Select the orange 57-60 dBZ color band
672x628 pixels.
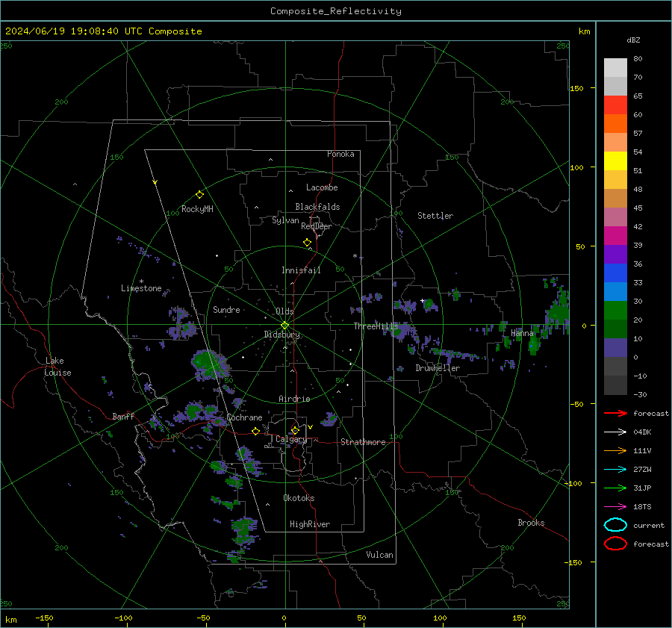[x=615, y=124]
